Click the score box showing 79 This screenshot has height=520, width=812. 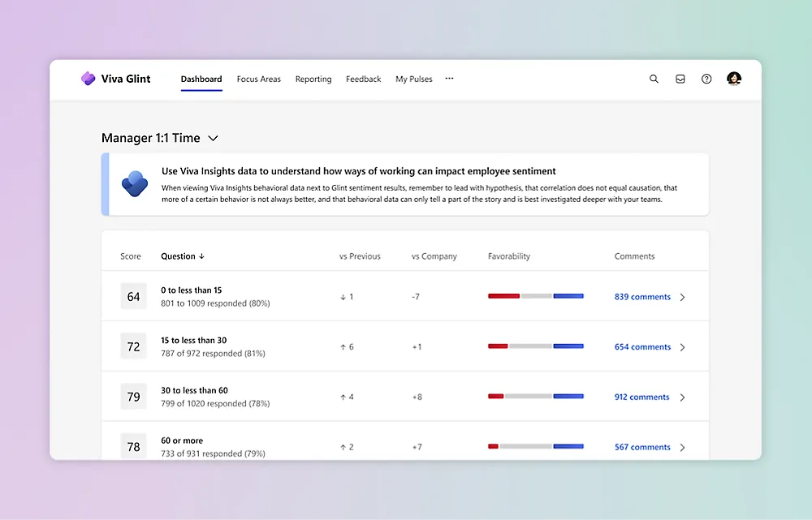(x=133, y=397)
